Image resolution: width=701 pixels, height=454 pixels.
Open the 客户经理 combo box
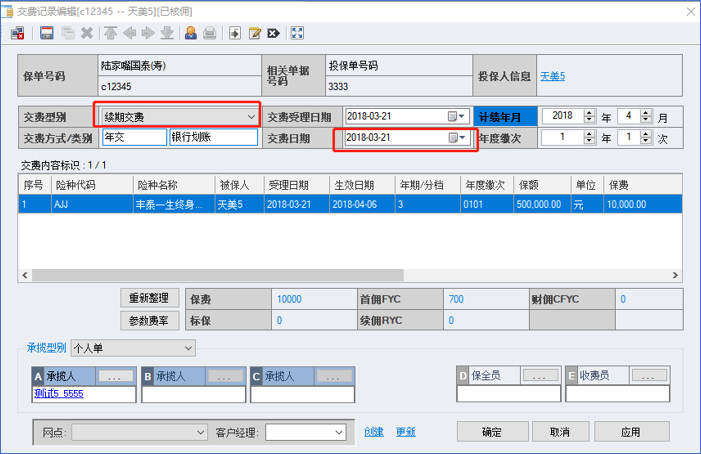336,433
